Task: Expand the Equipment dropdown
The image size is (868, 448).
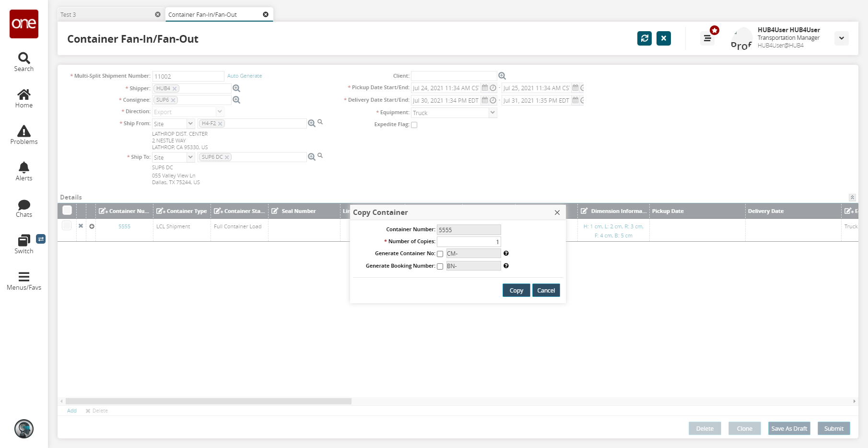Action: tap(493, 113)
